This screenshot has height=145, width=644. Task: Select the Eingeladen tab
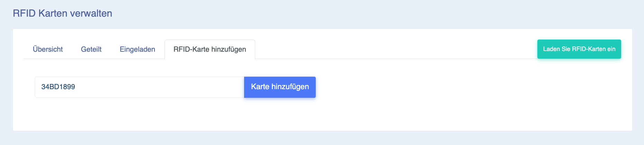137,49
